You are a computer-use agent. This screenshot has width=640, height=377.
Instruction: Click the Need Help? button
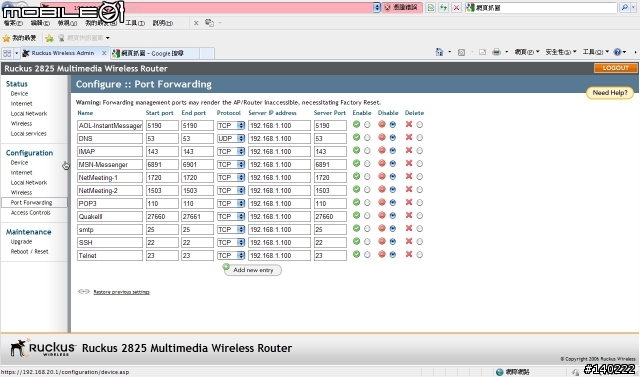pos(610,93)
